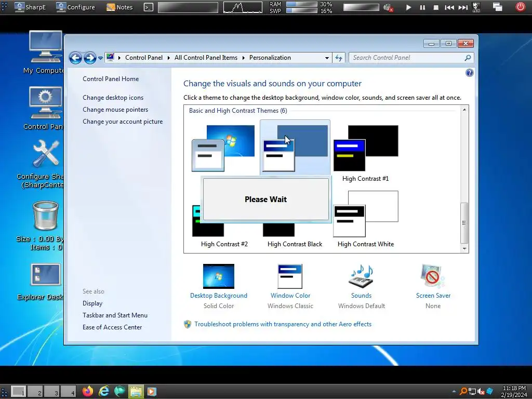Select the Windows 7 Basic theme thumbnail
The image size is (532, 399).
pyautogui.click(x=223, y=148)
